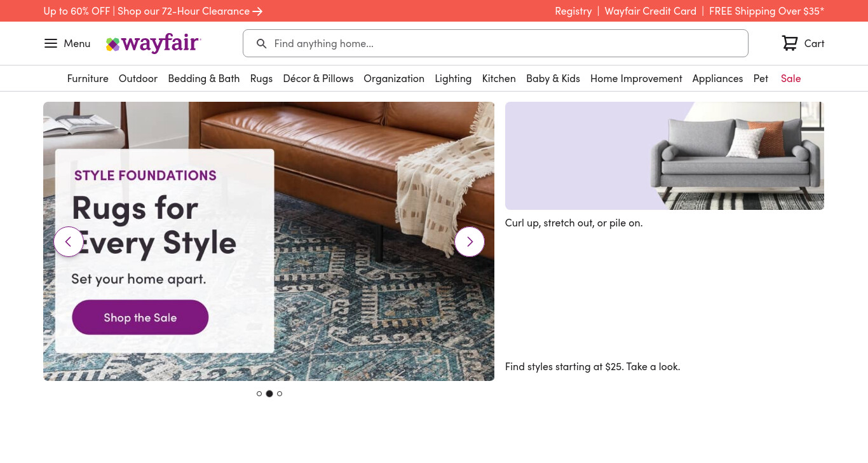Click the search magnifier icon
Viewport: 868px width, 463px height.
click(261, 43)
